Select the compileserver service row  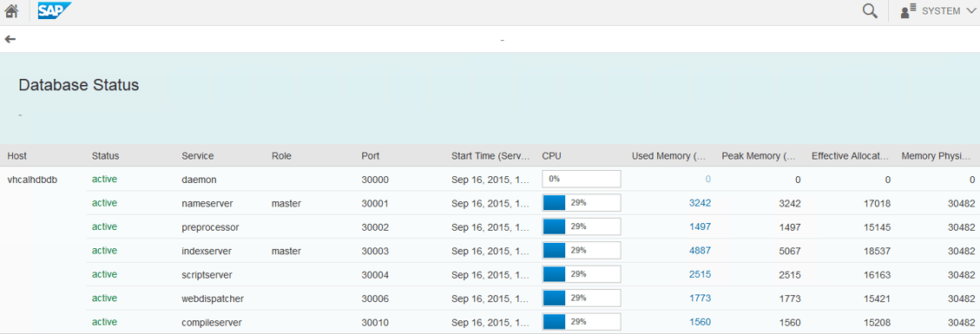click(533, 322)
